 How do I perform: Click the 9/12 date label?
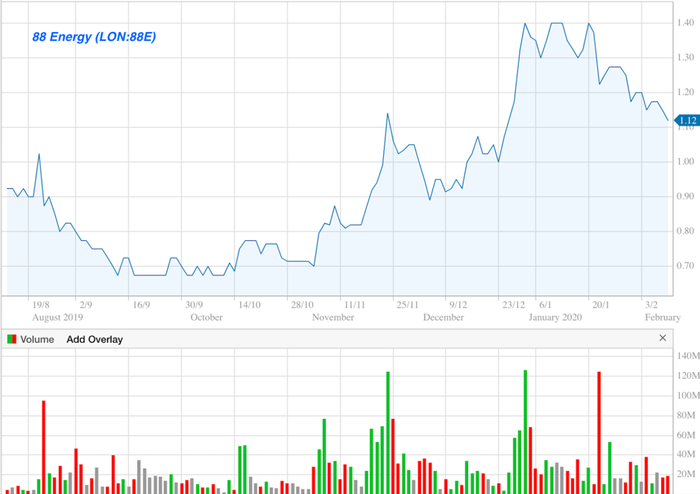458,305
